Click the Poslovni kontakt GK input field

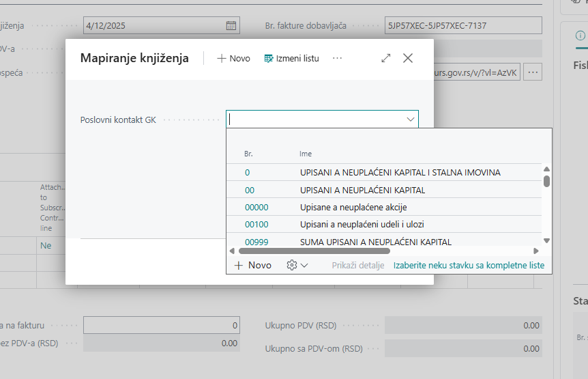[x=314, y=120]
